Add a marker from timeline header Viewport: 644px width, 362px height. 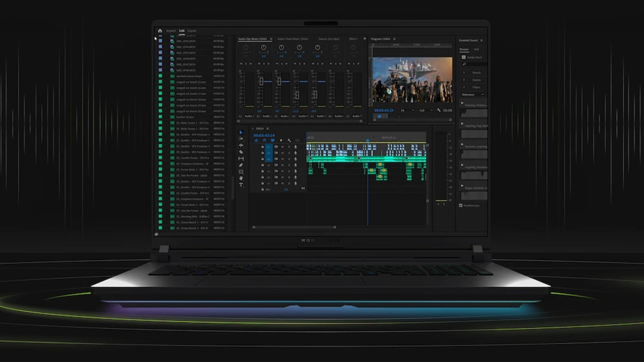[281, 140]
